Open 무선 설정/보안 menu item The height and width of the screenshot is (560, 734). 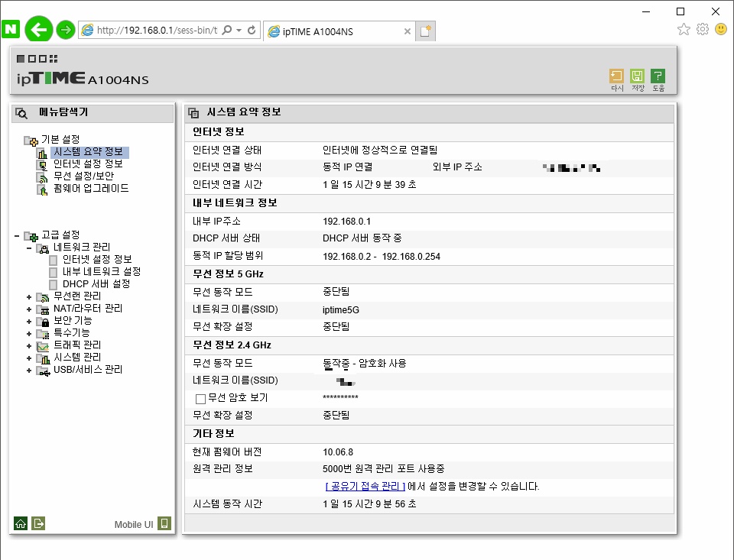[x=84, y=176]
